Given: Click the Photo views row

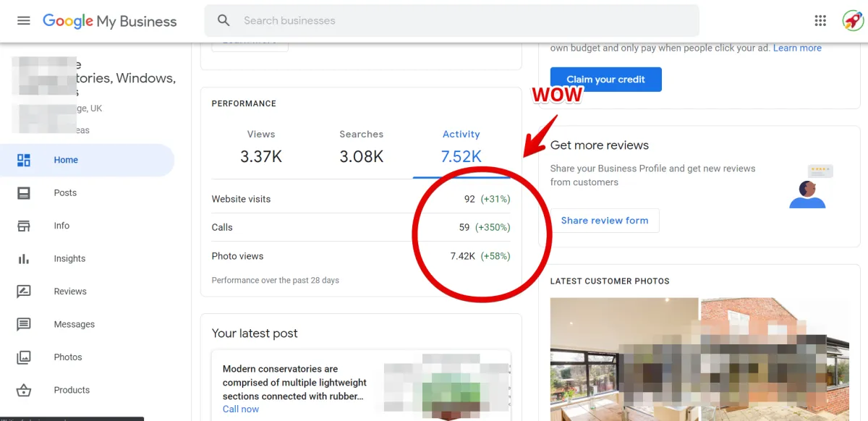Looking at the screenshot, I should coord(361,256).
